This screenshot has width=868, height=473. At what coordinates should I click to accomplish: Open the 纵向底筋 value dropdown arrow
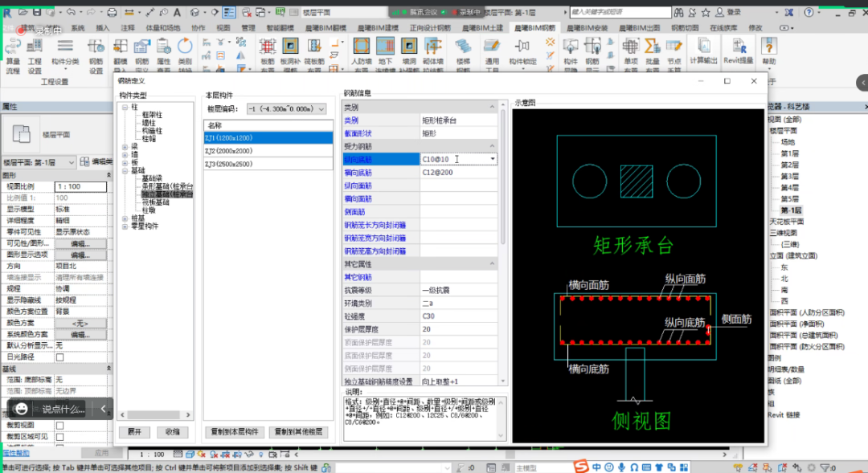tap(493, 159)
